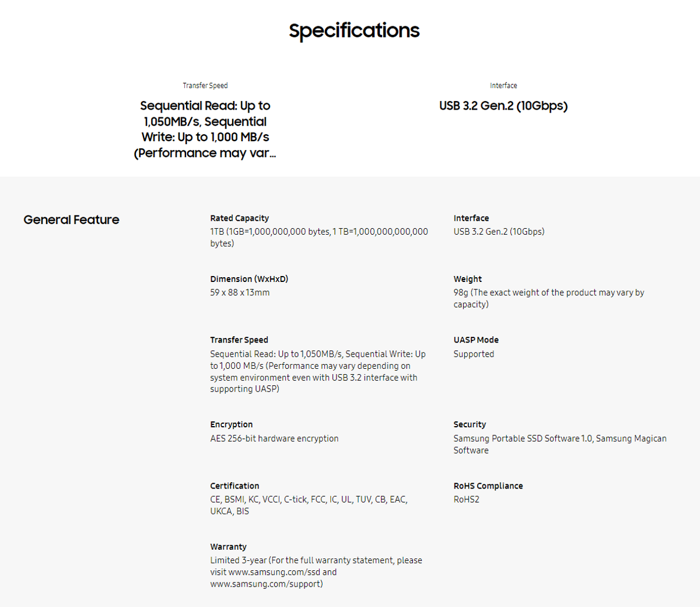
Task: Select the Certification list text
Action: coord(309,505)
